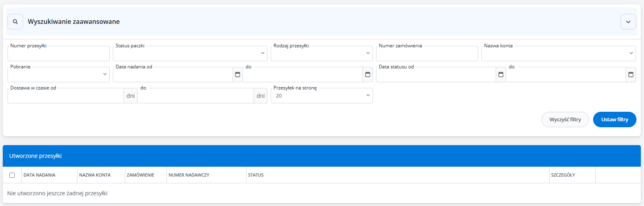Open calendar for Data nadania od
Screen dimensions: 644x206
(x=237, y=74)
